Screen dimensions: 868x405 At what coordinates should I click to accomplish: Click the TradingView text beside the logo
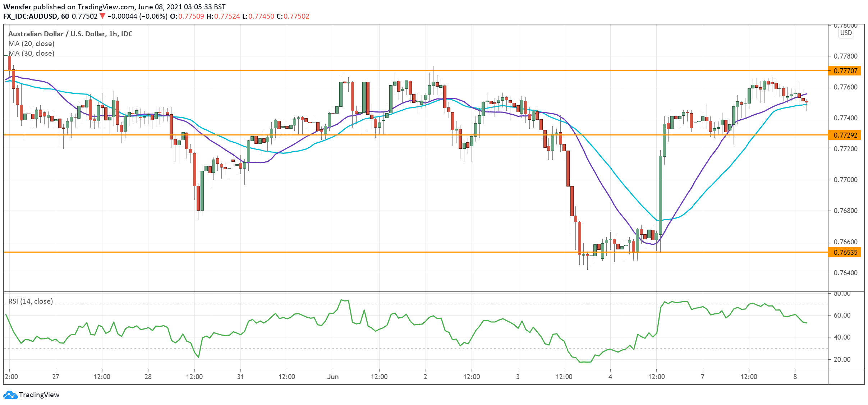point(39,395)
